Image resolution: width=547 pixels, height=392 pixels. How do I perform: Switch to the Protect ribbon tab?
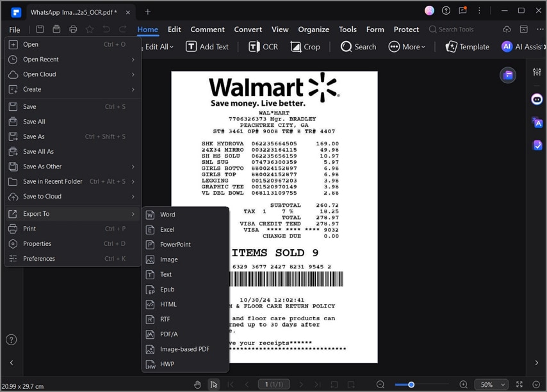[x=406, y=29]
